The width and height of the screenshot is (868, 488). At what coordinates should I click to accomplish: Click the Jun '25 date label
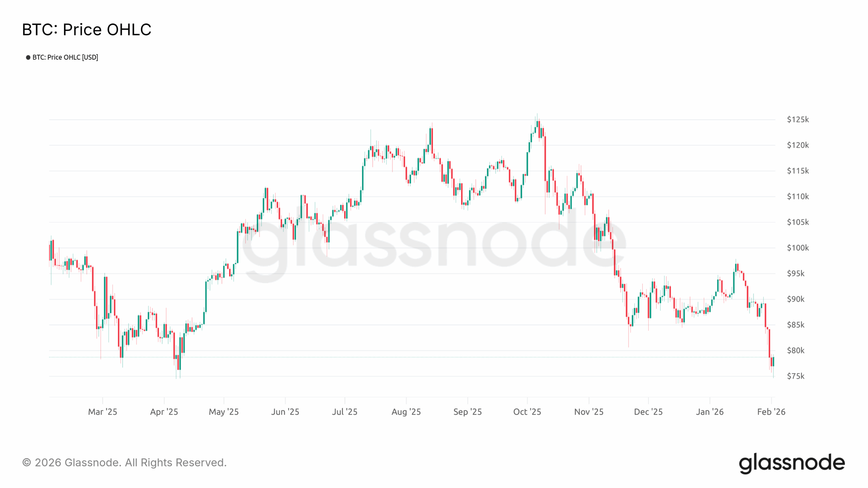point(285,412)
